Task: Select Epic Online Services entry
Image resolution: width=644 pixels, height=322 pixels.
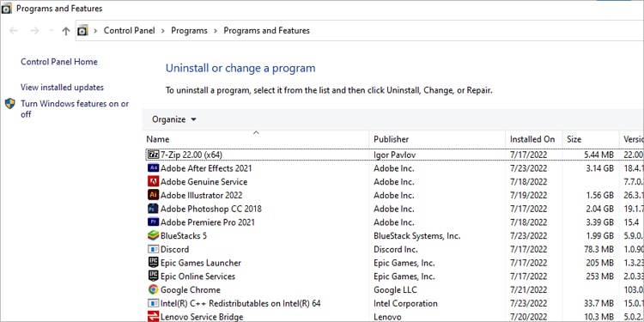Action: coord(198,276)
